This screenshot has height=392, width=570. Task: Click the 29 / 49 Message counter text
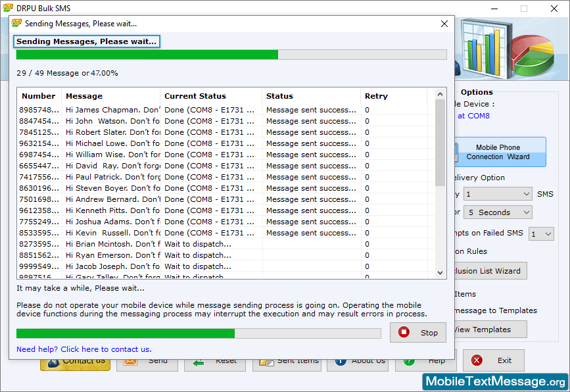[67, 73]
